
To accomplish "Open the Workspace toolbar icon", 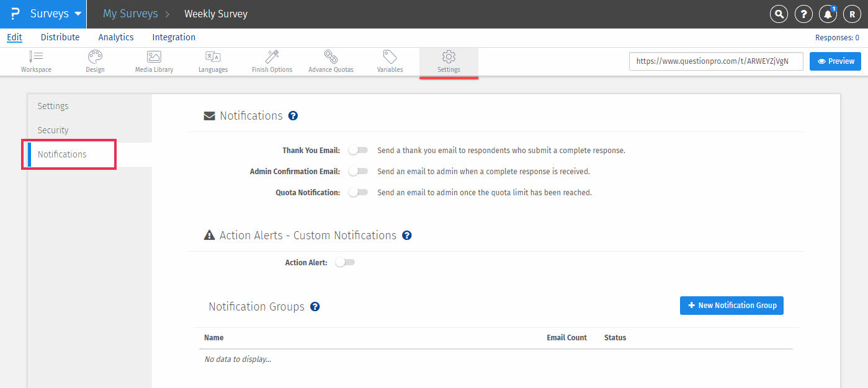I will pos(36,61).
